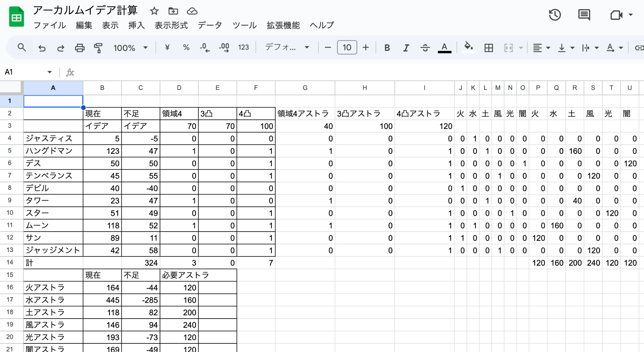Screen dimensions: 644x352
Task: Toggle bold formatting
Action: (387, 48)
